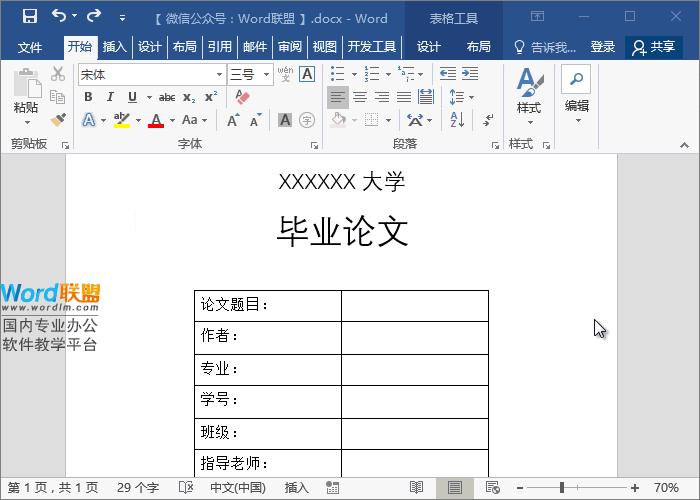Undo the last action
The width and height of the screenshot is (700, 500).
(59, 16)
